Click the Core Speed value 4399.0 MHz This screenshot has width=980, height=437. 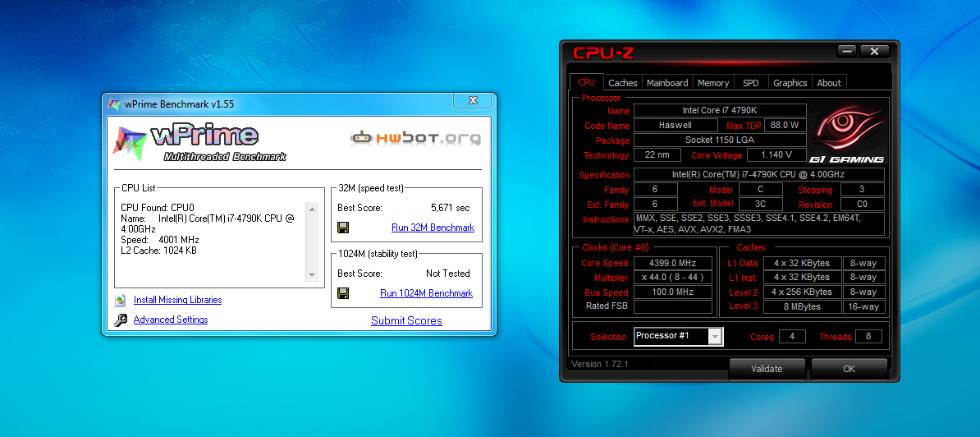point(673,263)
